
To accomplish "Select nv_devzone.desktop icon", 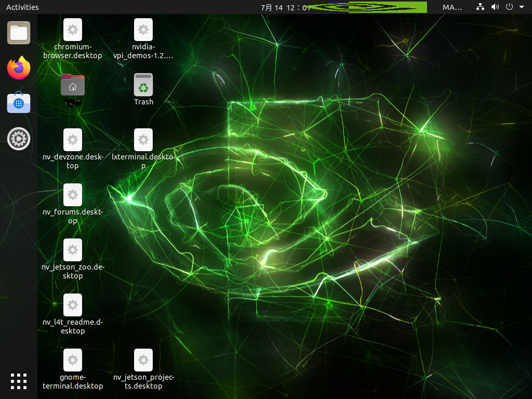I will click(73, 140).
